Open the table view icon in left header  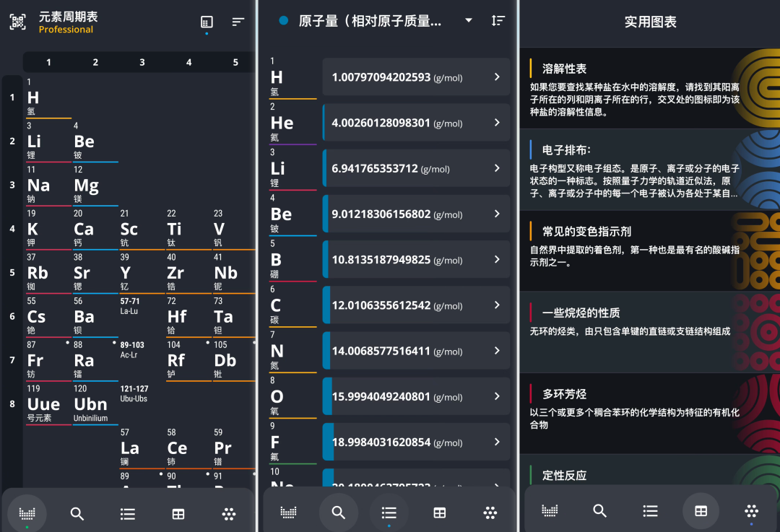[207, 22]
